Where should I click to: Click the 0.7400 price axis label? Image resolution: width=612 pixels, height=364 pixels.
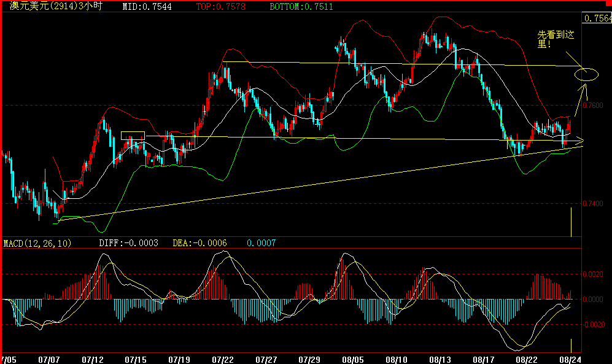593,204
